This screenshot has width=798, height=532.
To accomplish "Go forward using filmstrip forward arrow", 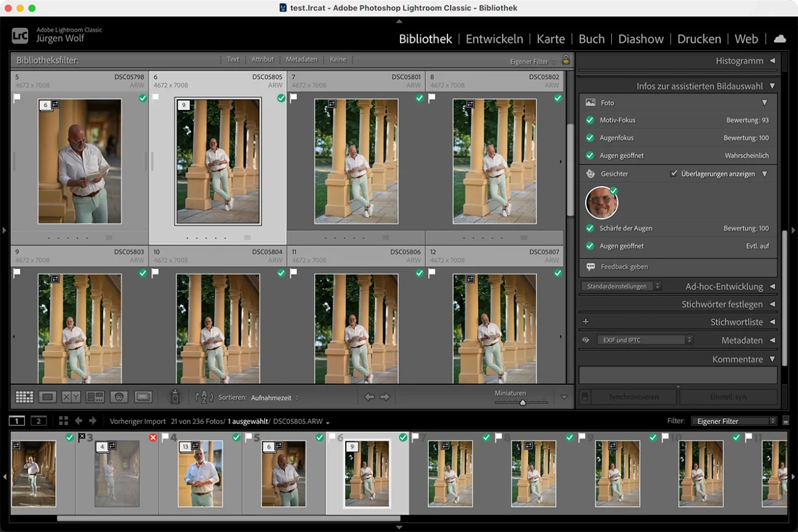I will [92, 421].
